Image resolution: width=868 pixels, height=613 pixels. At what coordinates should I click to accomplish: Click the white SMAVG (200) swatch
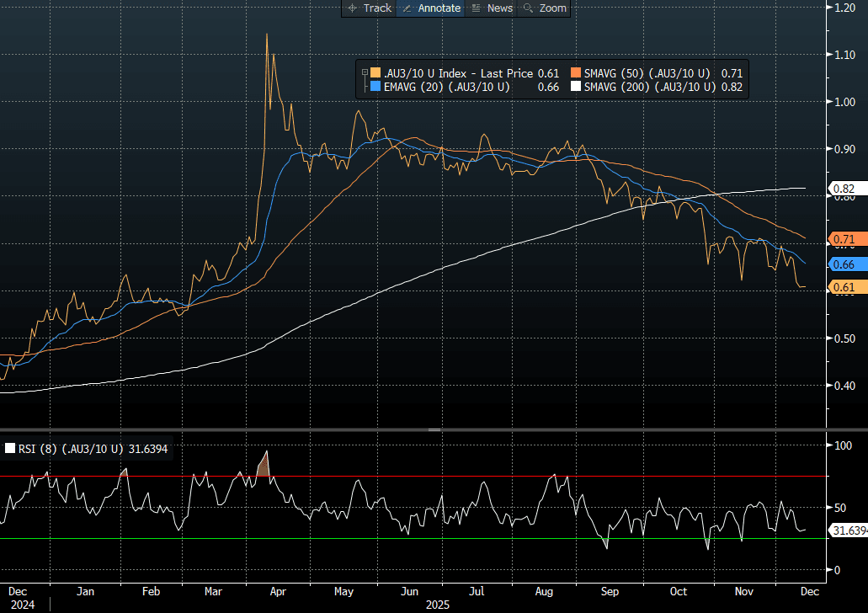tap(576, 87)
